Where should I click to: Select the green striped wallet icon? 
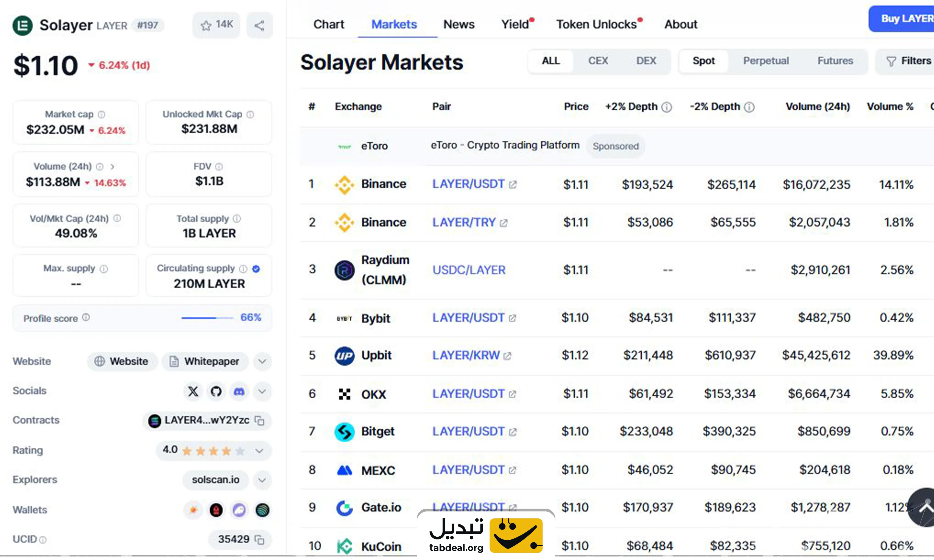[262, 510]
